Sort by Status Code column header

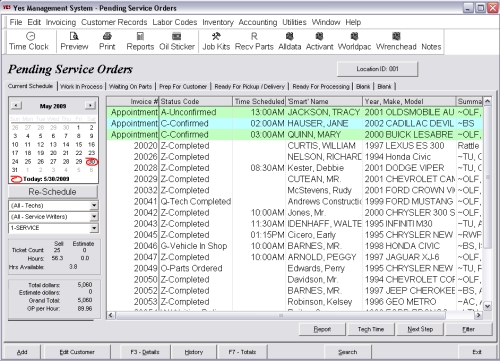[195, 101]
